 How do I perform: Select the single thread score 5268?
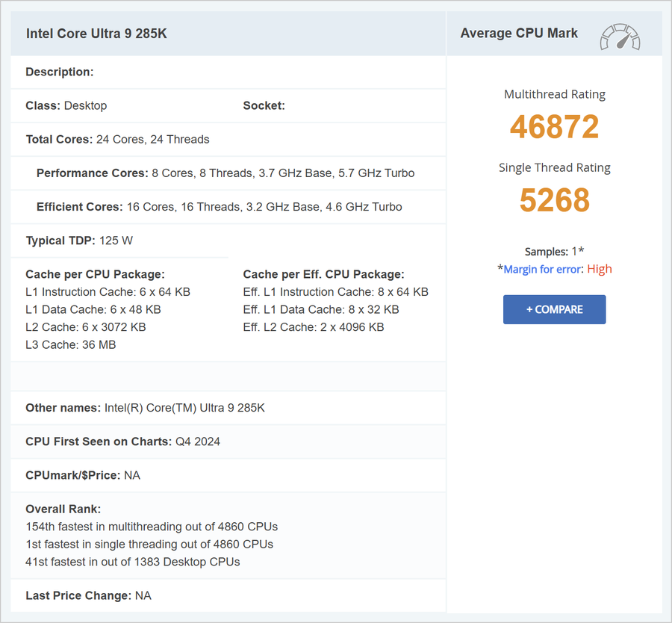pyautogui.click(x=554, y=199)
